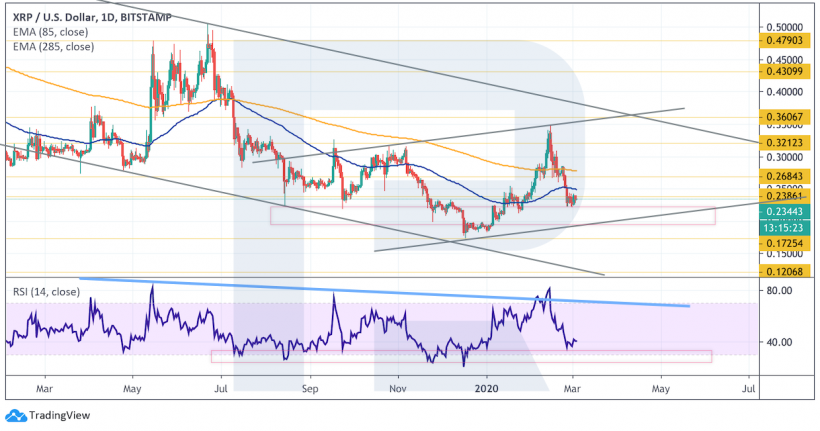Image resolution: width=820 pixels, height=431 pixels.
Task: Select the 0.23861 price level label
Action: click(x=784, y=196)
